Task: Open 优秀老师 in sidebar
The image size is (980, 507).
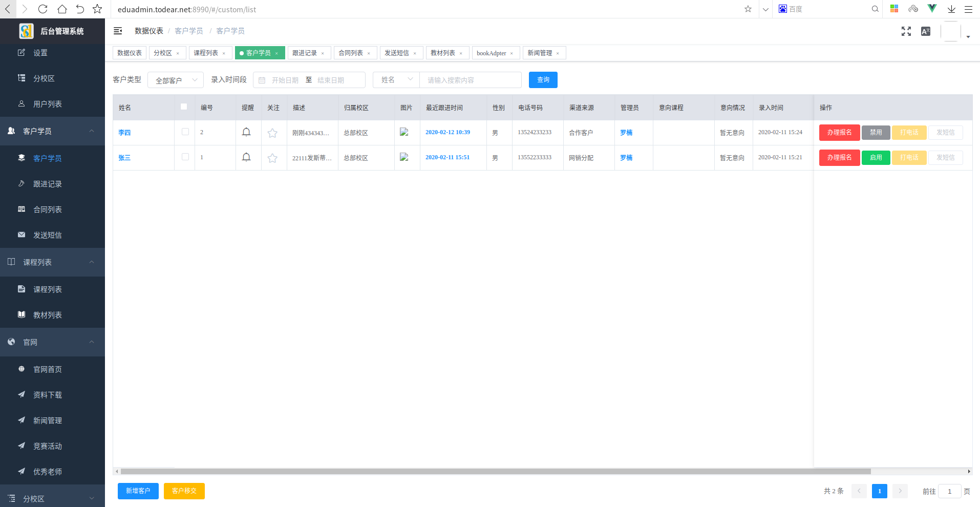Action: tap(52, 472)
